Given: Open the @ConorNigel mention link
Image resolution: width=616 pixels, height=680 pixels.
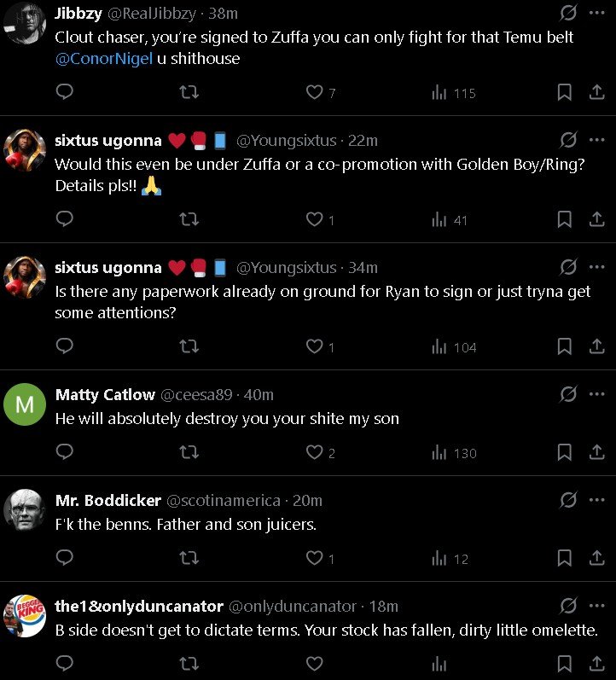Looking at the screenshot, I should click(x=103, y=60).
